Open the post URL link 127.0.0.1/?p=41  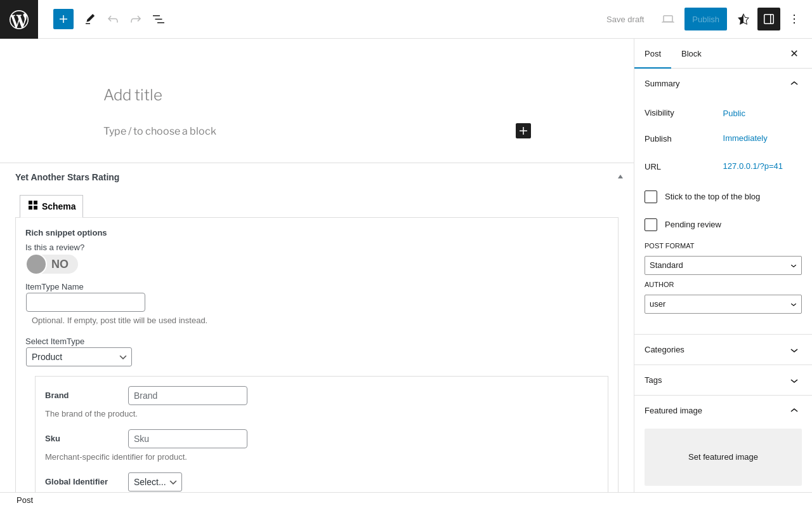(x=752, y=166)
